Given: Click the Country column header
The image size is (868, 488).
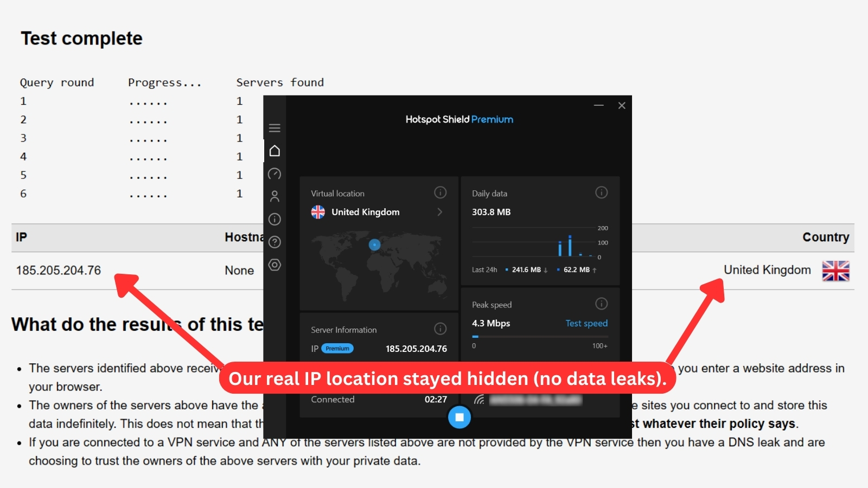Looking at the screenshot, I should click(826, 237).
